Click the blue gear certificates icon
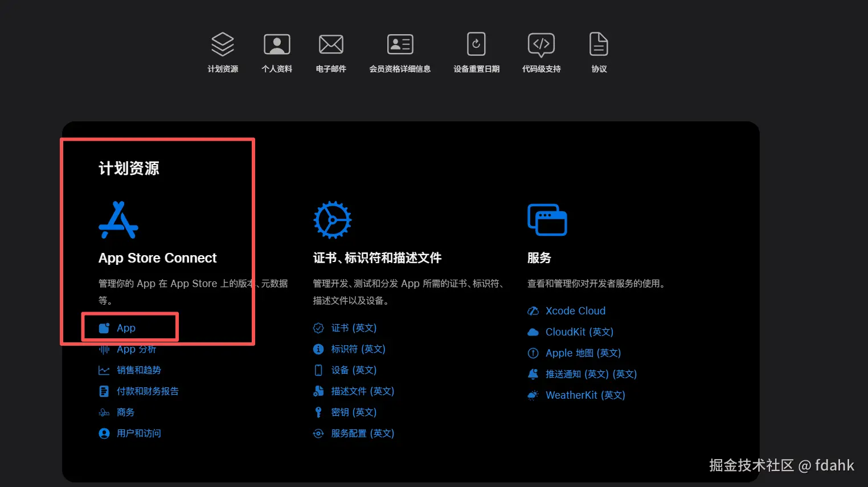 coord(333,219)
